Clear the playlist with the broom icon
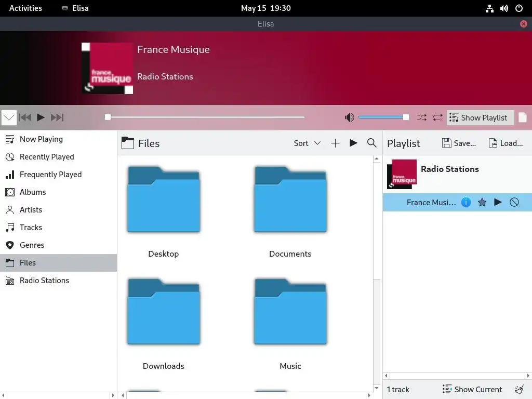 click(520, 389)
